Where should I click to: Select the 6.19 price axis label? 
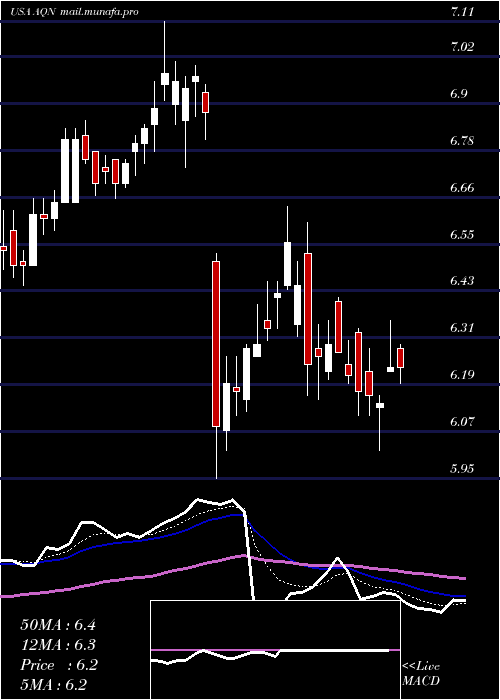(462, 375)
